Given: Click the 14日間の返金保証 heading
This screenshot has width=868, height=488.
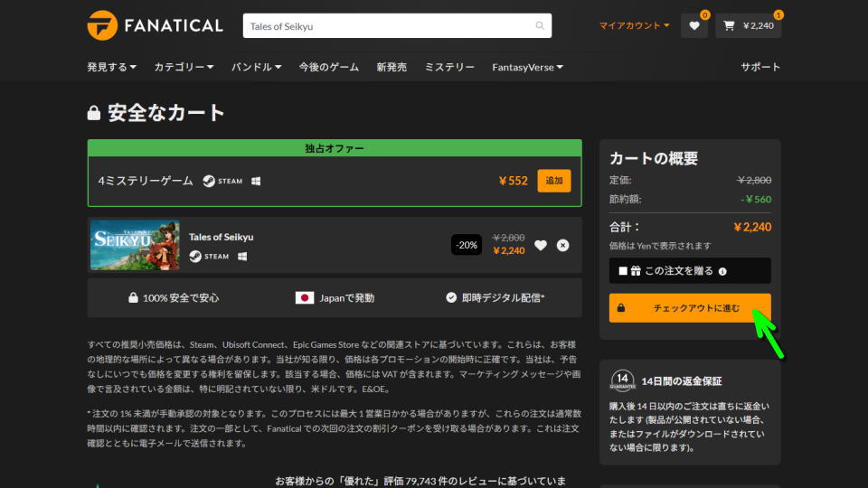Looking at the screenshot, I should pyautogui.click(x=682, y=381).
